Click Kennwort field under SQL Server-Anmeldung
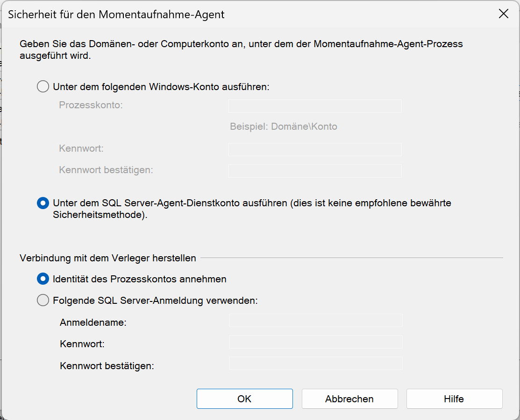Viewport: 520px width, 420px height. (316, 342)
